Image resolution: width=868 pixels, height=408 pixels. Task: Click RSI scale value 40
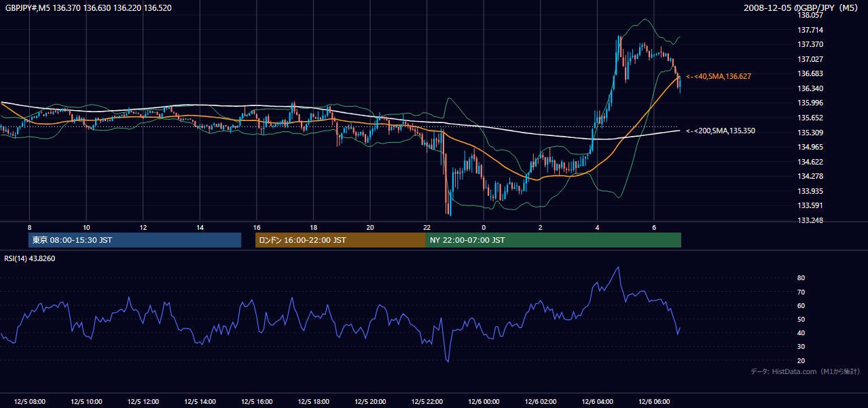pyautogui.click(x=801, y=333)
